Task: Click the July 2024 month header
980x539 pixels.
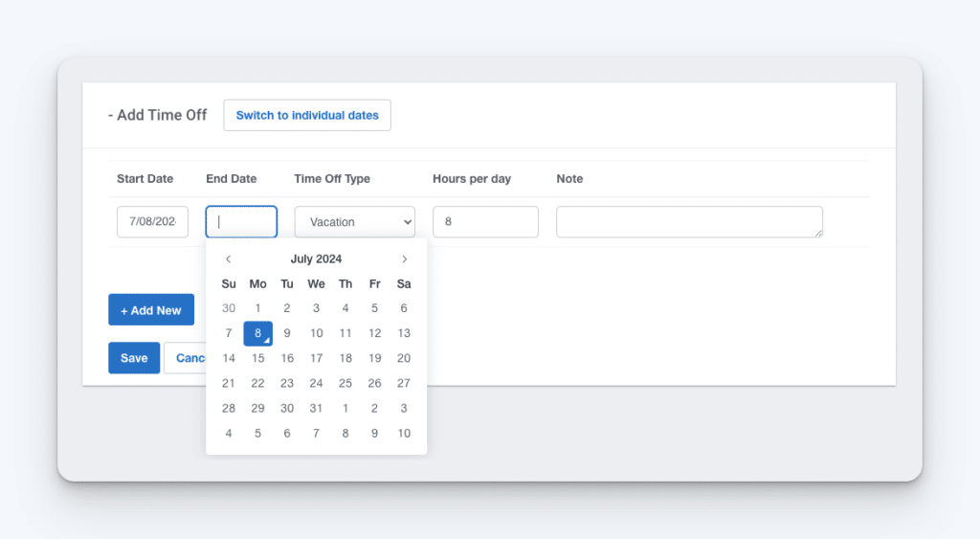Action: click(316, 258)
